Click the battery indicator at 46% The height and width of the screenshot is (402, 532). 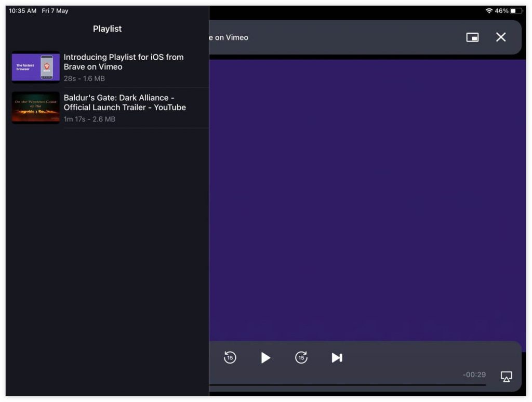point(516,11)
